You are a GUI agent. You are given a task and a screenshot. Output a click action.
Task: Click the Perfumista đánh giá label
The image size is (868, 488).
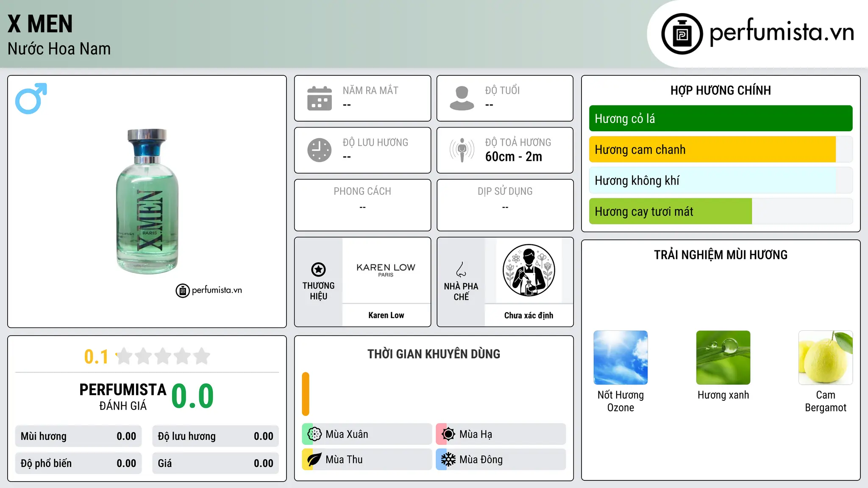(123, 397)
